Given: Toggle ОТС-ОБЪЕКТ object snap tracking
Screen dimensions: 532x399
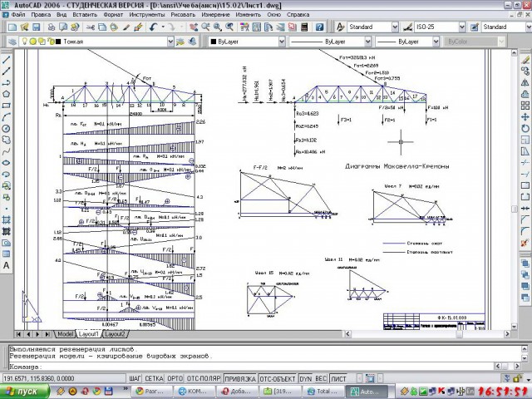Looking at the screenshot, I should [x=278, y=378].
